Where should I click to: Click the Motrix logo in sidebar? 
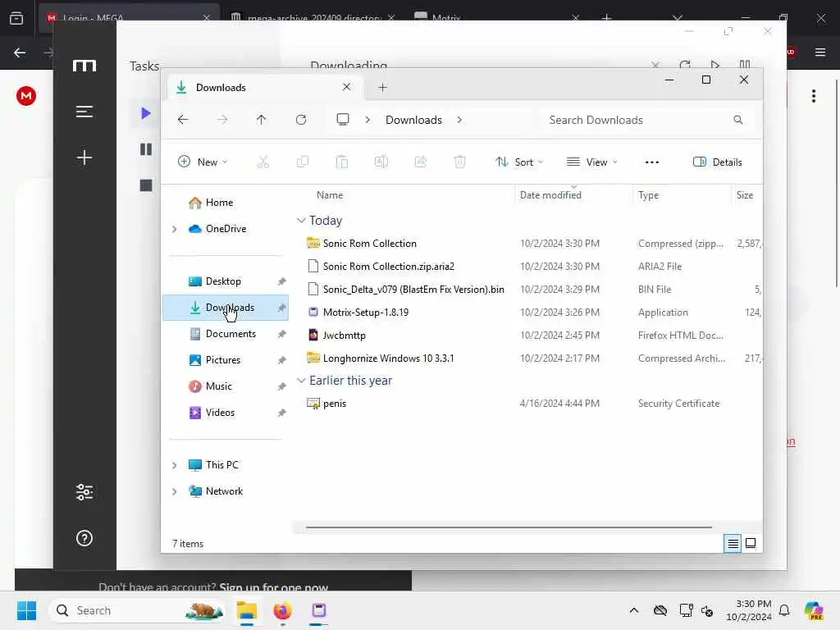(84, 66)
